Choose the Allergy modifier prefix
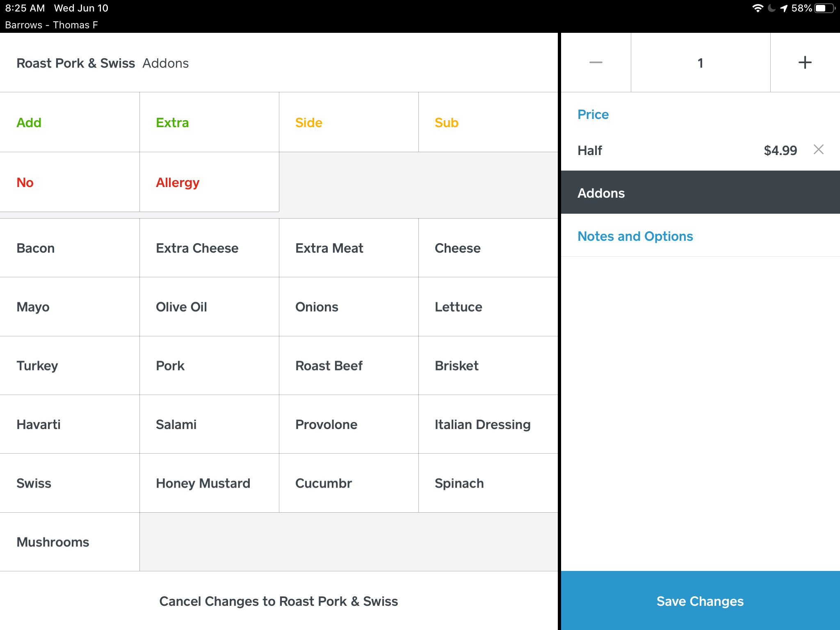 pos(209,182)
